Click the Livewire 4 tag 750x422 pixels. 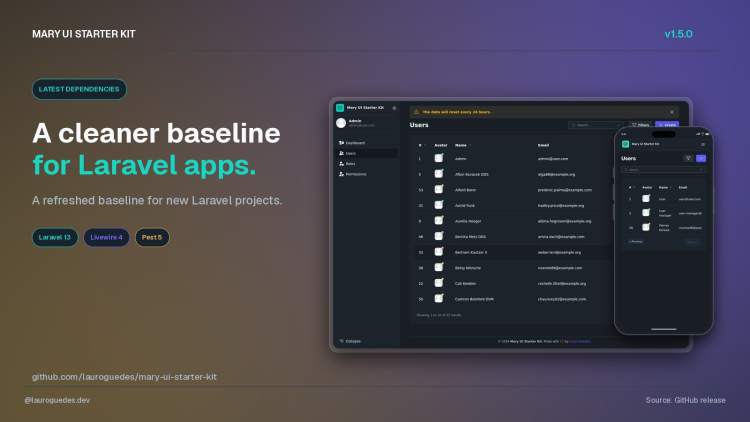106,237
